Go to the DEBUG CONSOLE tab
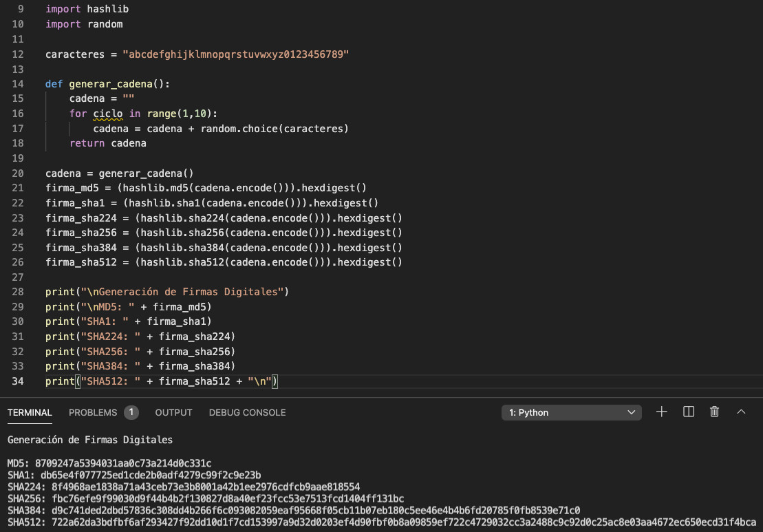Viewport: 763px width, 532px height. 247,412
